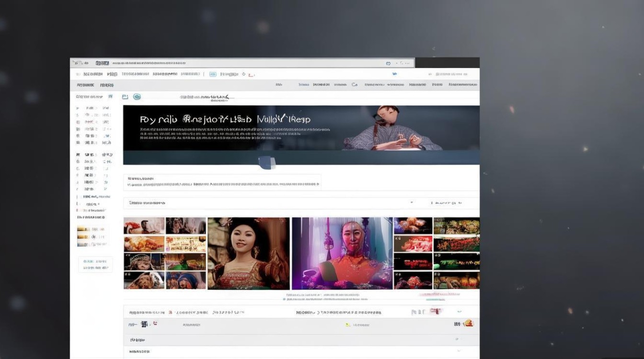This screenshot has width=644, height=359.
Task: Open the dropdown arrow in the filter bar
Action: tap(411, 203)
